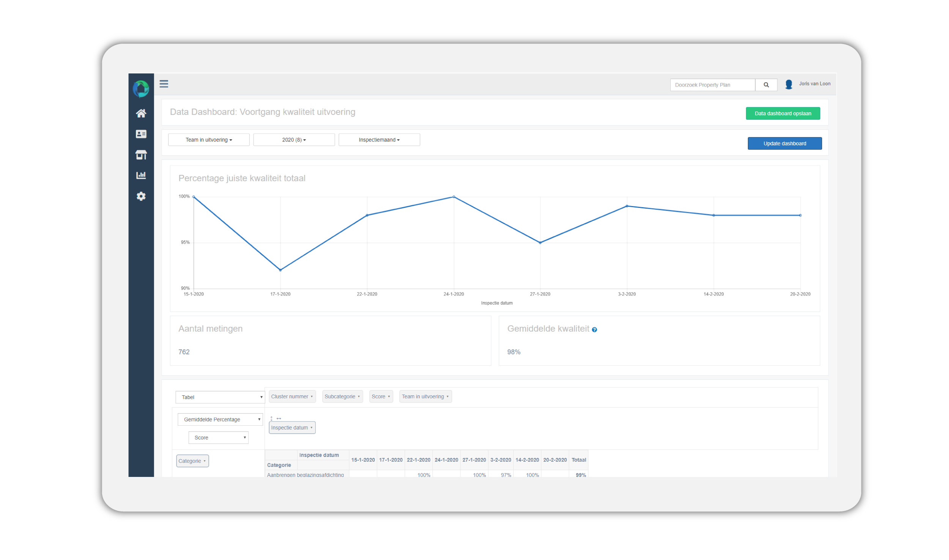This screenshot has width=949, height=560.
Task: Click the Aanbrengen beglazingsafdichting row label
Action: pyautogui.click(x=306, y=475)
